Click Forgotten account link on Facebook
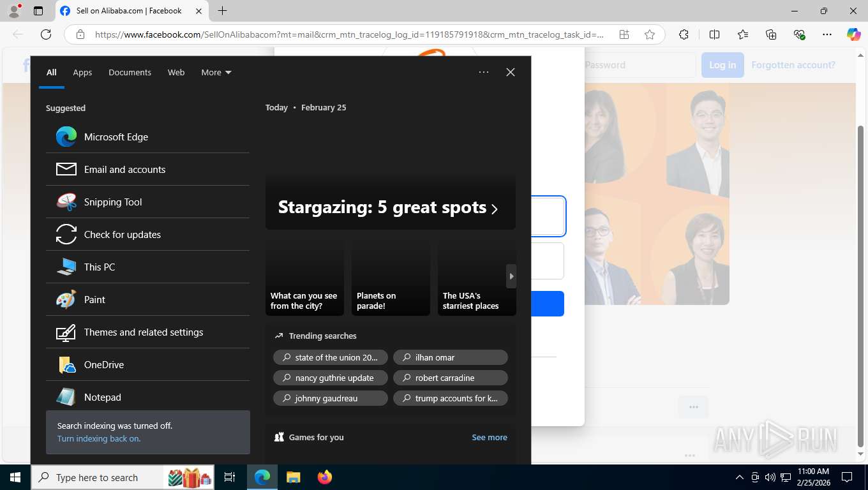Viewport: 868px width, 490px height. [x=793, y=64]
